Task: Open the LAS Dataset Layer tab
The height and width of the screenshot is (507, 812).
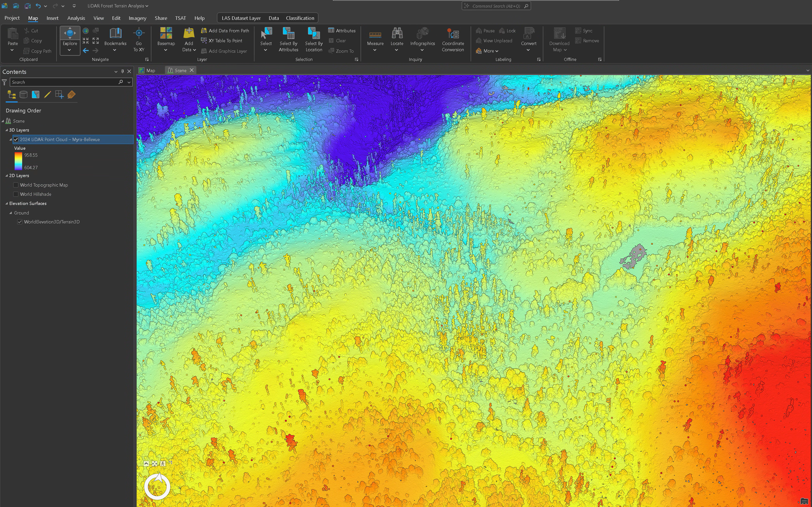Action: 241,18
